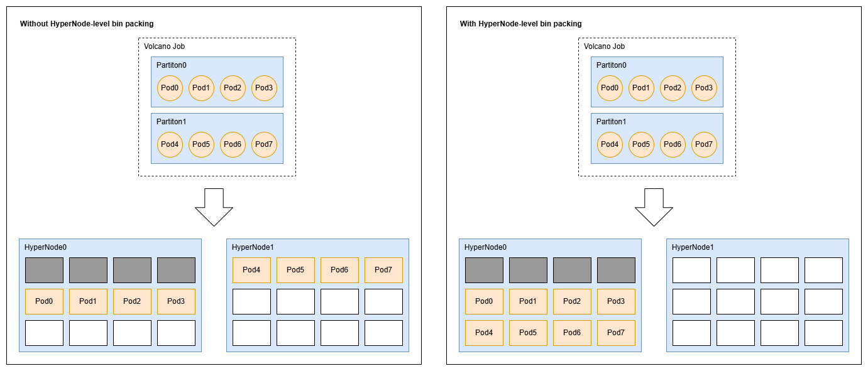Expand the Partiton0 group in right diagram
Viewport: 868px width, 371px height.
pyautogui.click(x=612, y=65)
